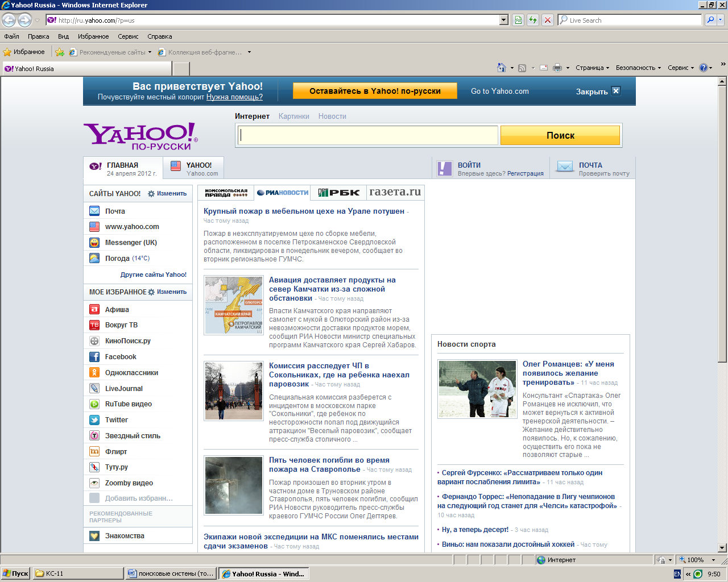Click the yellow Поиск search button
The width and height of the screenshot is (728, 582).
click(560, 135)
